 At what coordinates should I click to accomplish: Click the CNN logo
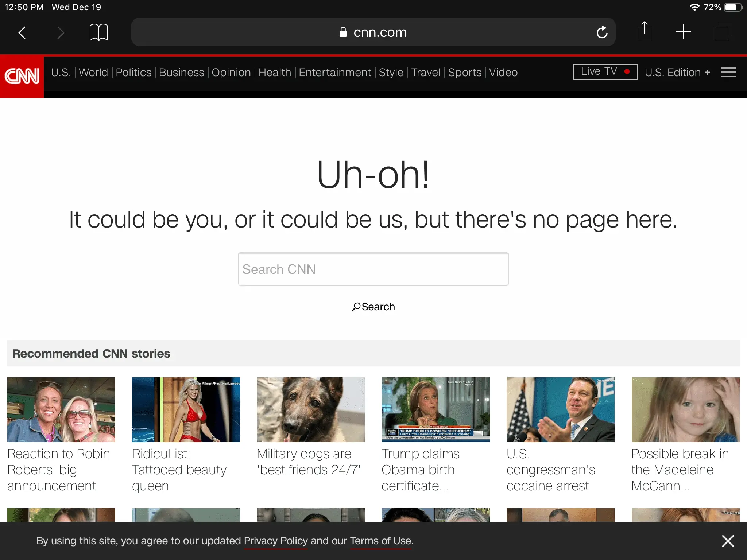(22, 76)
